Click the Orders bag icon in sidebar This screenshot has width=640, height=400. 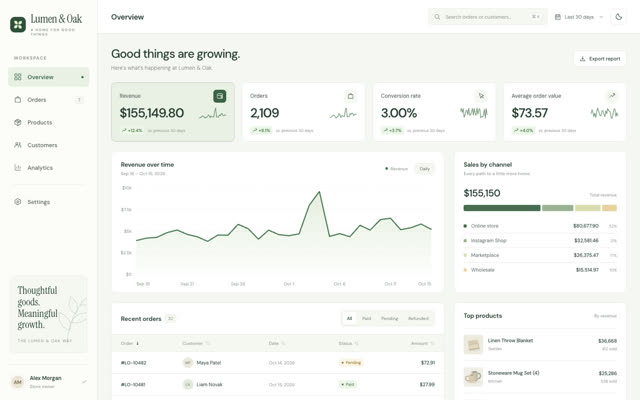click(18, 100)
